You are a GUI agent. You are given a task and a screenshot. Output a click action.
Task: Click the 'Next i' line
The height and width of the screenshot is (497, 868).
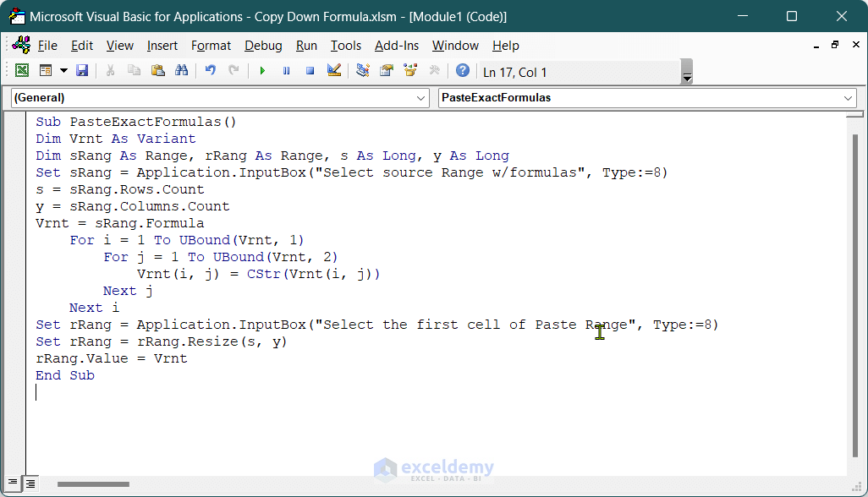(94, 308)
